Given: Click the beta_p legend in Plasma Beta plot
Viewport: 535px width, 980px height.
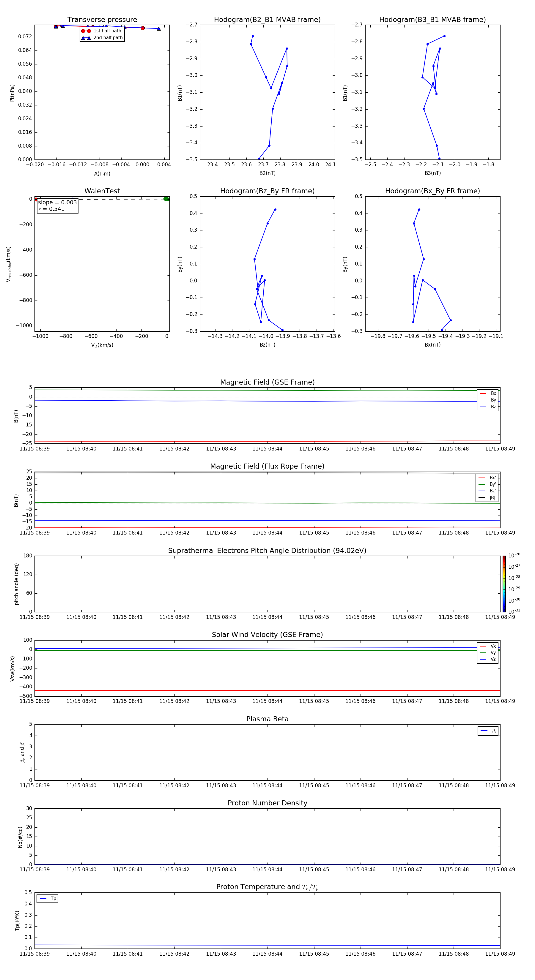Looking at the screenshot, I should coord(488,731).
